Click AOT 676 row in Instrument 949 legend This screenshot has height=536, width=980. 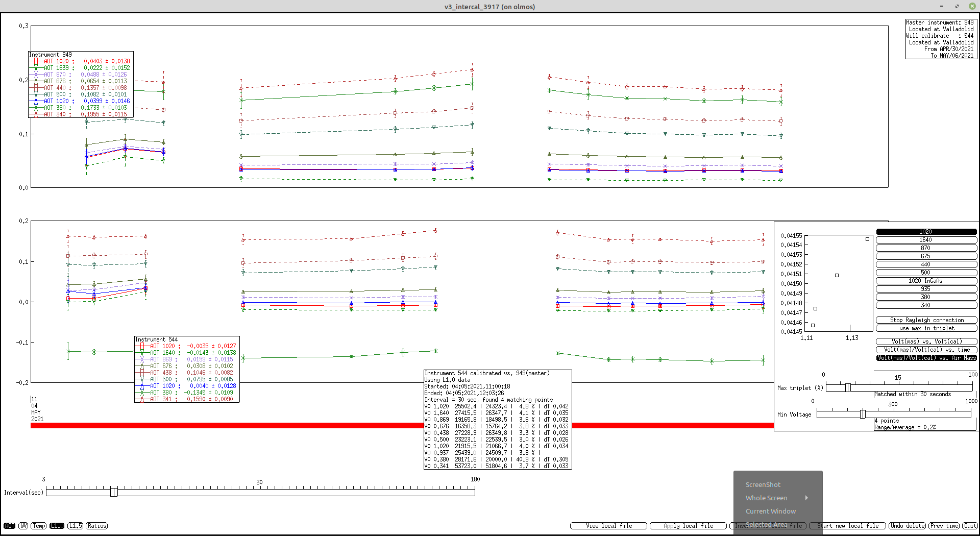[x=80, y=81]
